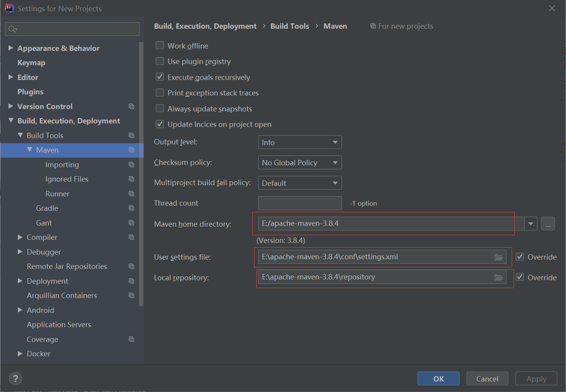Screen dimensions: 566x392
Task: Click the project-level icon beside Ignored Files
Action: 132,179
